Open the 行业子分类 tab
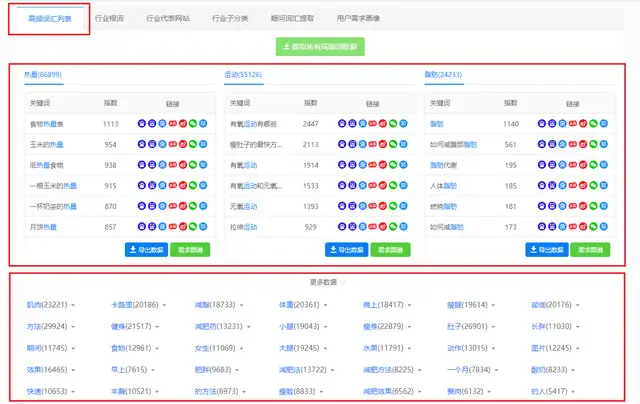Viewport: 640px width, 404px height. click(230, 18)
